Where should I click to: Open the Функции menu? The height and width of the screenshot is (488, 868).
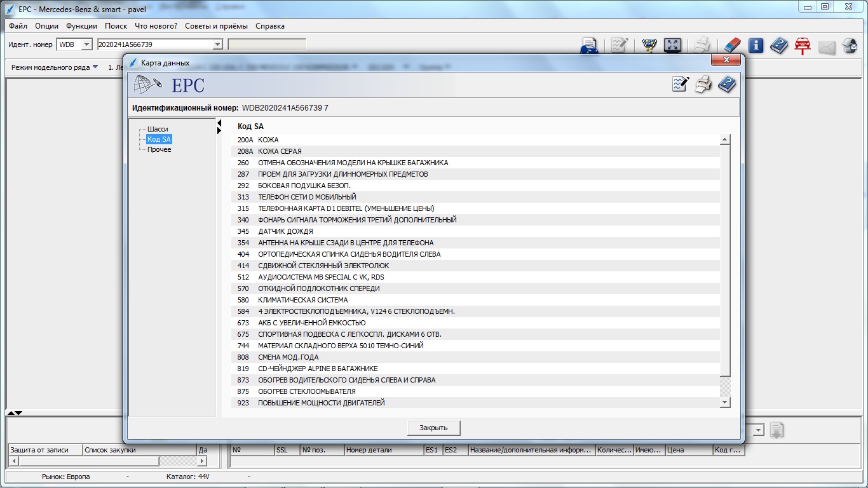[x=81, y=26]
